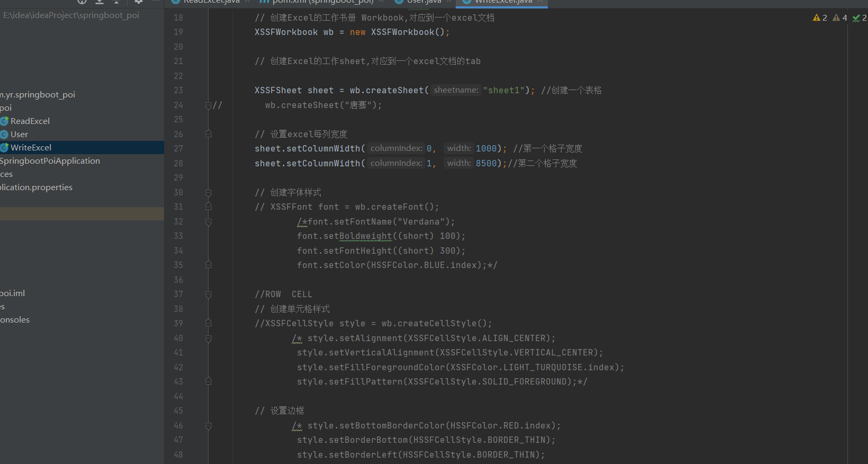Click the User class icon in project tree
This screenshot has height=464, width=868.
(x=4, y=134)
